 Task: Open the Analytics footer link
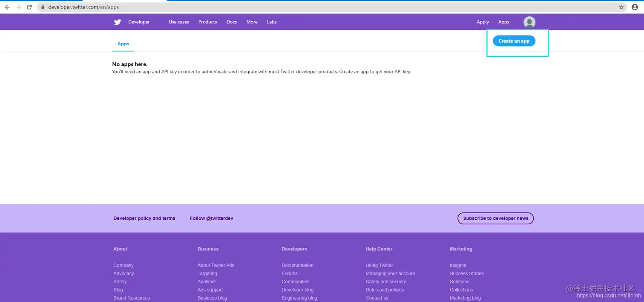click(x=207, y=282)
